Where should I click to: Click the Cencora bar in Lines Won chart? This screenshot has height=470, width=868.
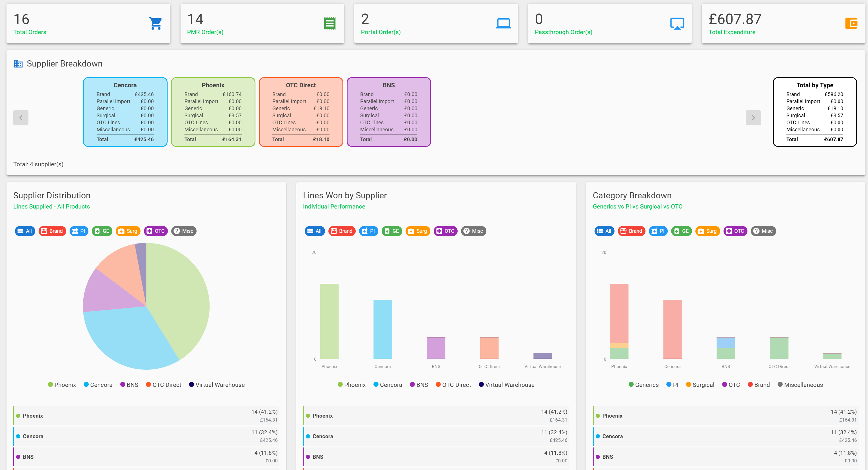tap(382, 329)
